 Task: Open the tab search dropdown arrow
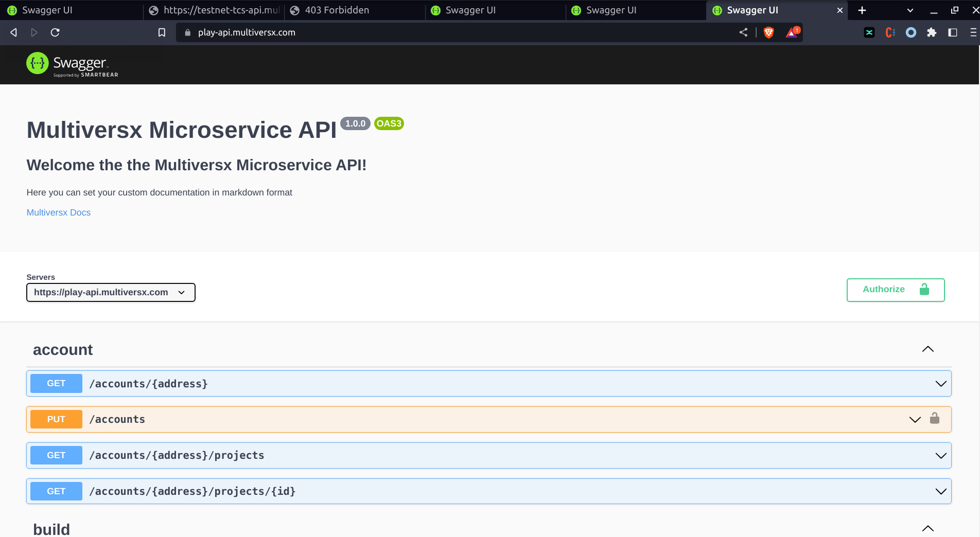910,10
